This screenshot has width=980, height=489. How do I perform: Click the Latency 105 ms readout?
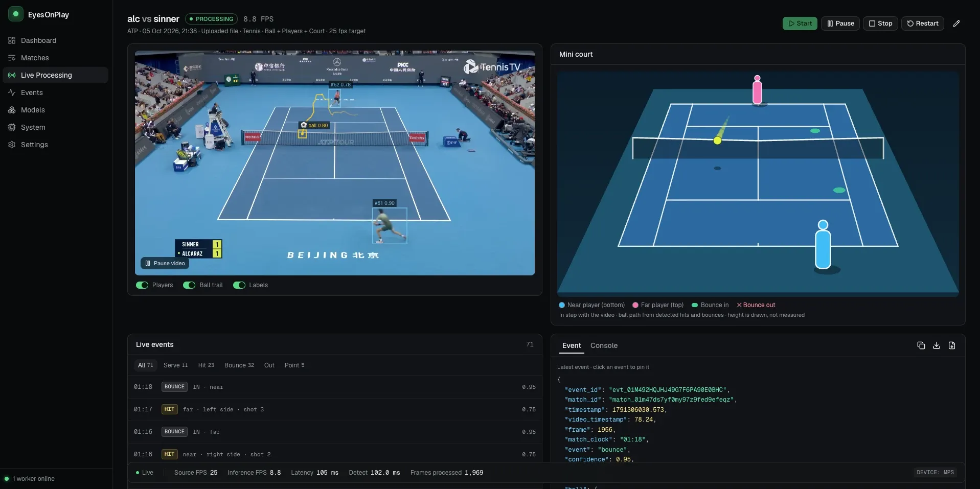pos(314,473)
